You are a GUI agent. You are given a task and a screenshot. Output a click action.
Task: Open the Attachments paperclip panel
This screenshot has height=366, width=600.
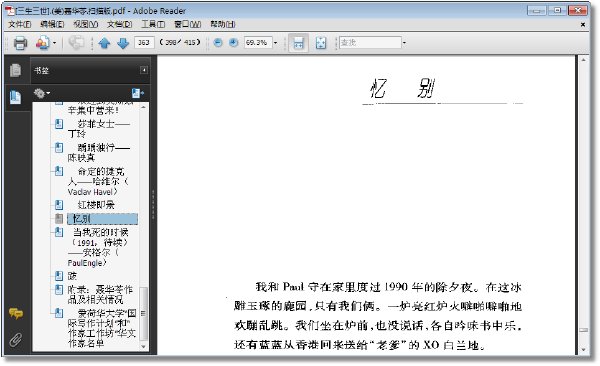[16, 339]
